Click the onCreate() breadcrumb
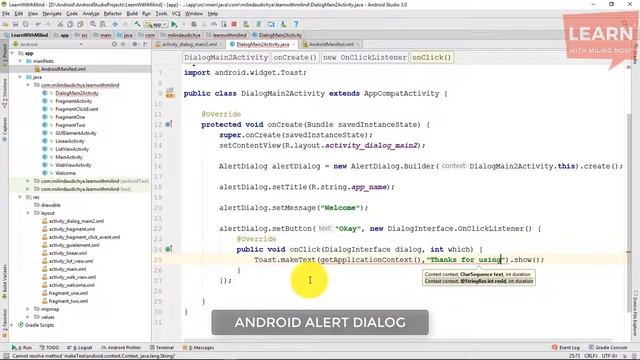Image resolution: width=640 pixels, height=360 pixels. coord(295,58)
